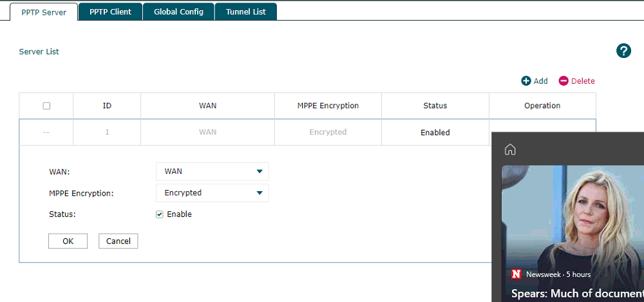The height and width of the screenshot is (302, 644).
Task: Uncheck the Enable status checkbox
Action: 160,214
